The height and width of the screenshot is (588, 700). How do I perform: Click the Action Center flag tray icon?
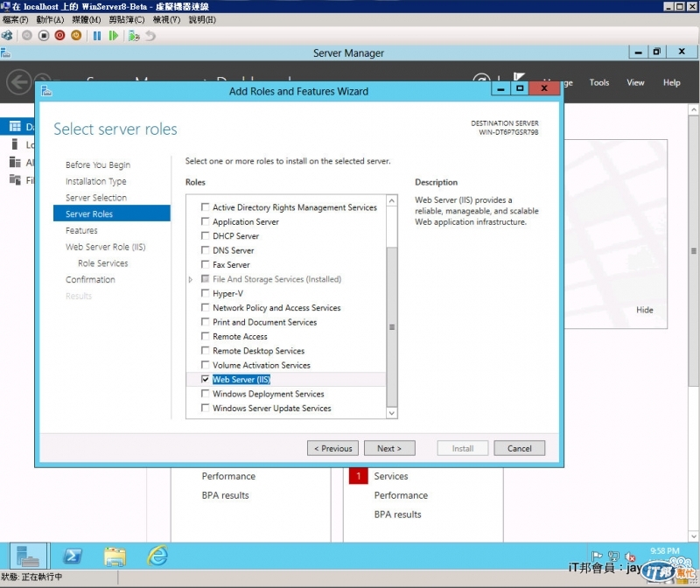click(597, 556)
